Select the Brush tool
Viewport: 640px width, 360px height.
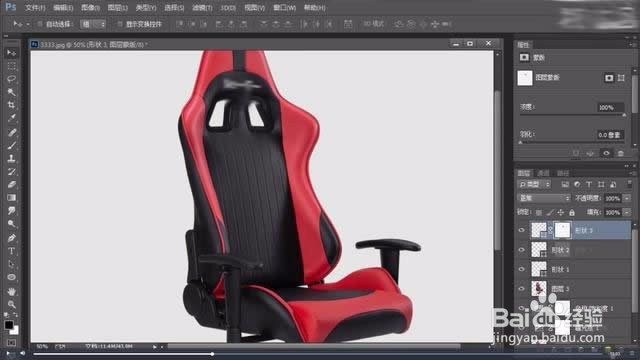[11, 145]
